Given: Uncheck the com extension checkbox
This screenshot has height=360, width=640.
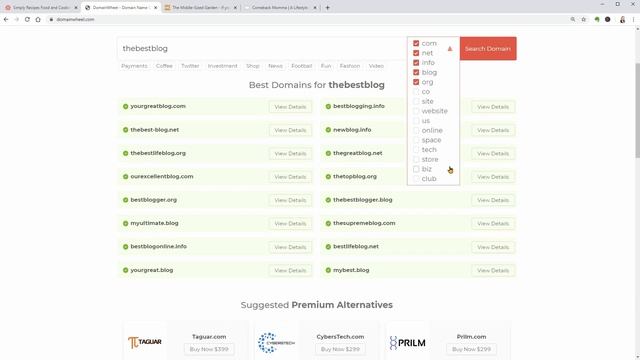Looking at the screenshot, I should click(x=416, y=43).
